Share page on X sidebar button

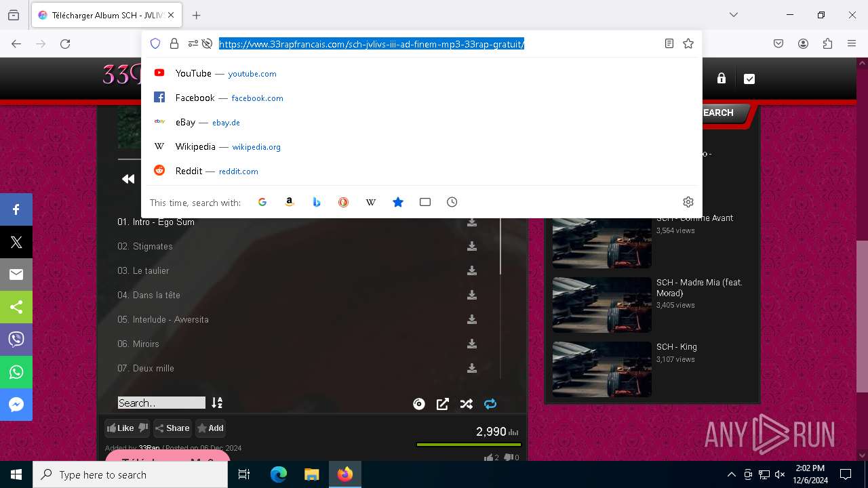point(16,242)
